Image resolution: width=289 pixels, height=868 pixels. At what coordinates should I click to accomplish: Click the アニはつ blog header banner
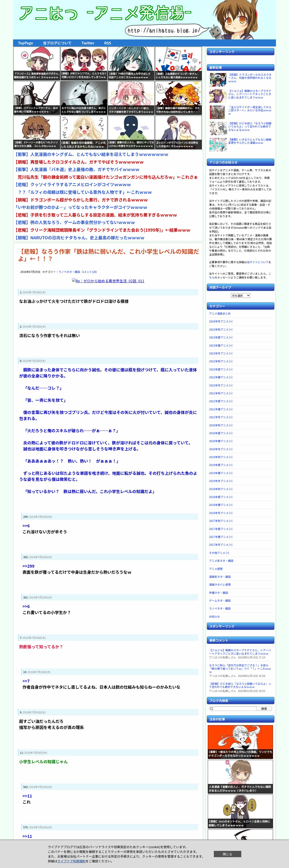pyautogui.click(x=144, y=20)
